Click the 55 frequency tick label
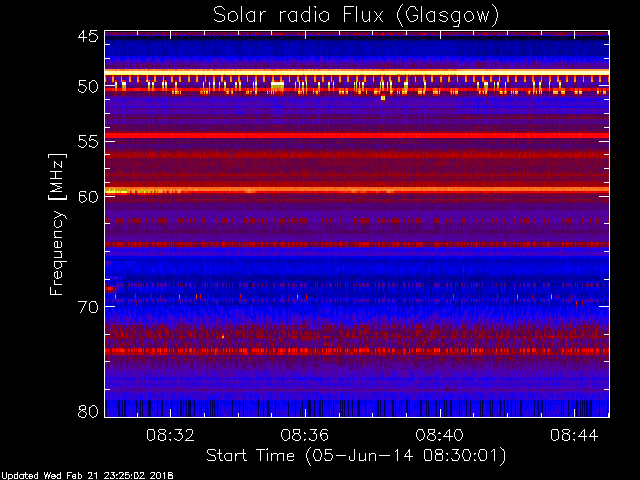The height and width of the screenshot is (480, 640). (88, 142)
